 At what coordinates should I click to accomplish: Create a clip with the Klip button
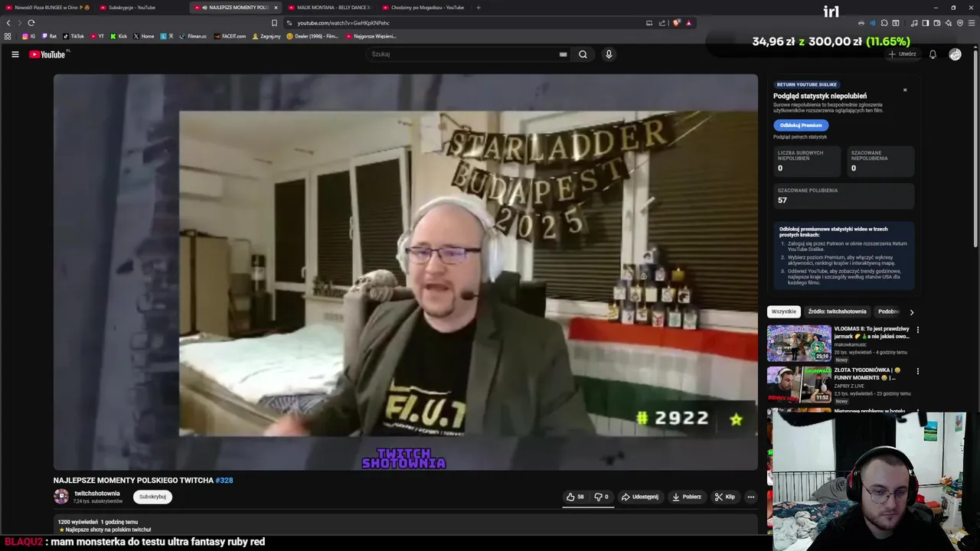[x=725, y=497]
